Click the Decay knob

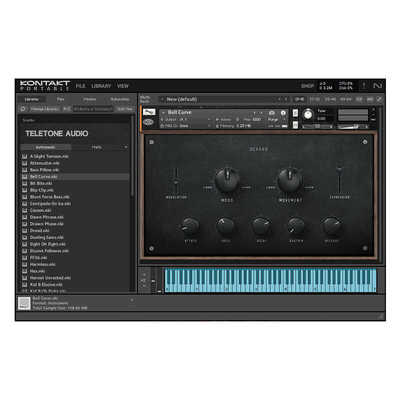261,226
